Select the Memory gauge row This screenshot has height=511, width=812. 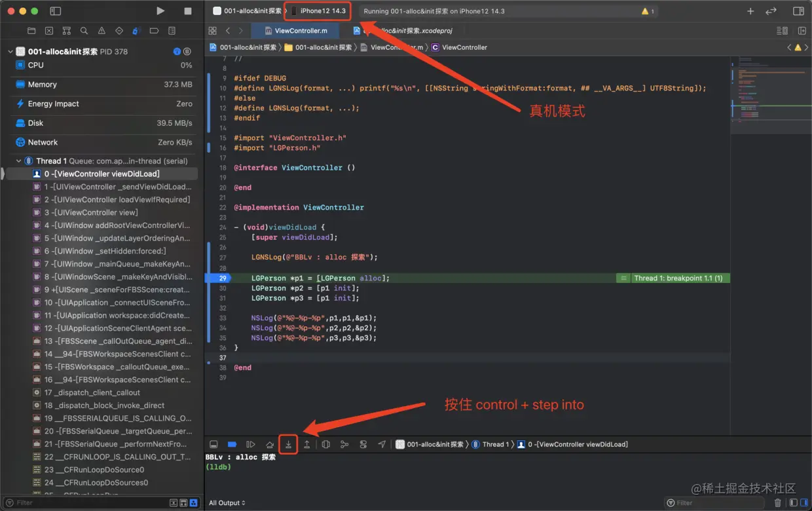[x=103, y=85]
